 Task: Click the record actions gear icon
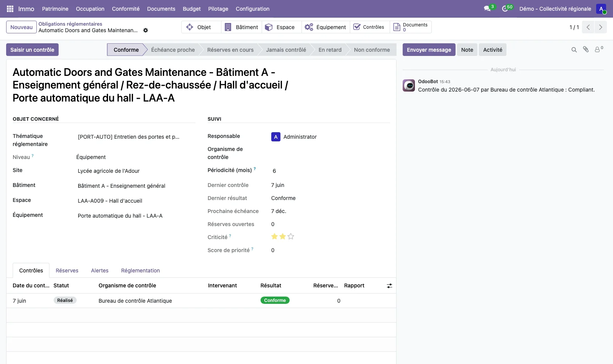coord(146,30)
